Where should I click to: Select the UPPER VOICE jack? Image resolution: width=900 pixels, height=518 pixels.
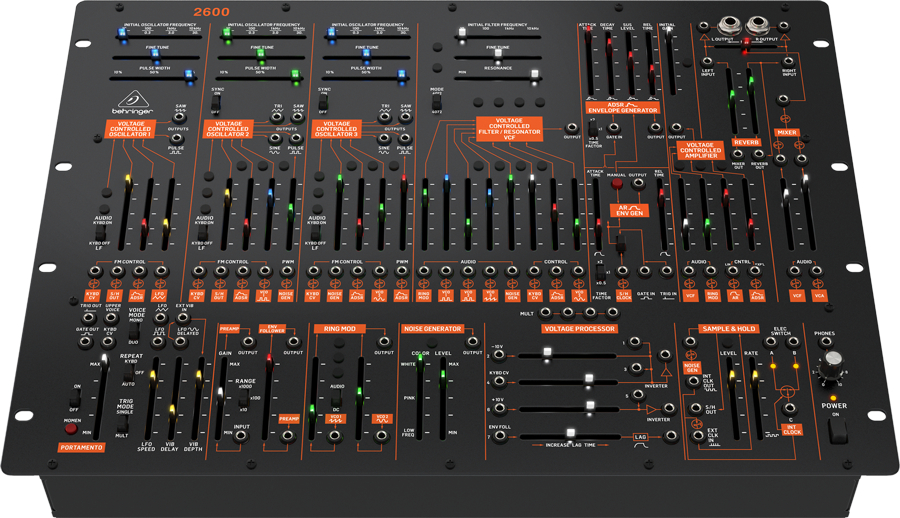[112, 316]
